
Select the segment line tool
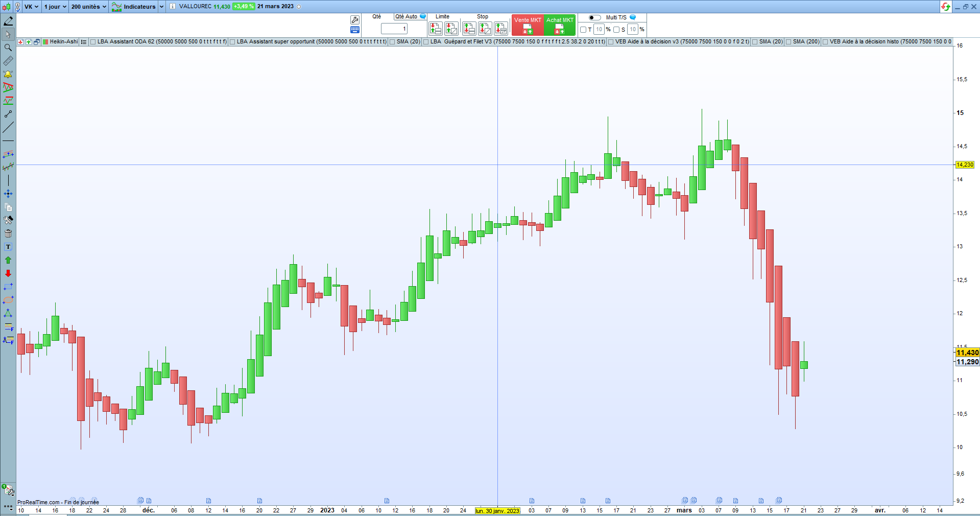[x=8, y=114]
